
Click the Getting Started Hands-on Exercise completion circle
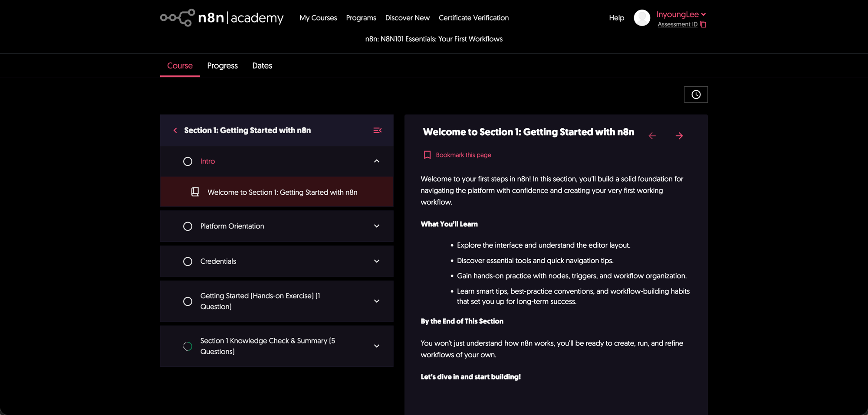pyautogui.click(x=187, y=301)
